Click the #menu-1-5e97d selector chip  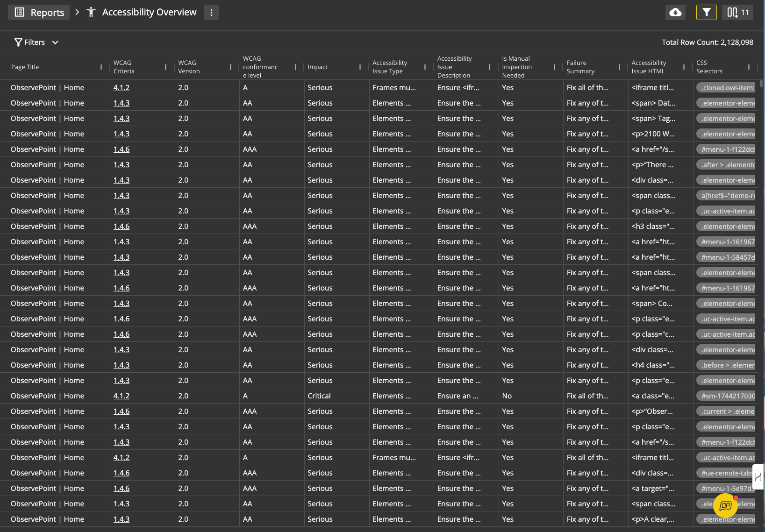(726, 489)
